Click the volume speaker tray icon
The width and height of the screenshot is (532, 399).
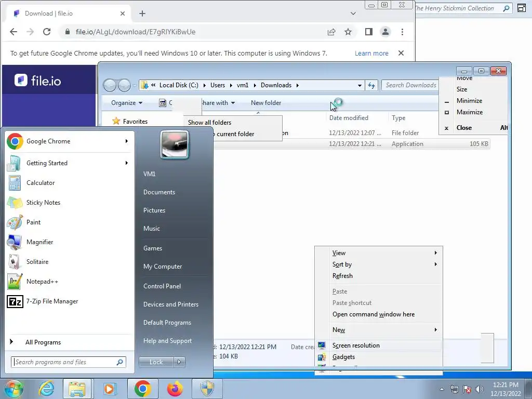480,389
